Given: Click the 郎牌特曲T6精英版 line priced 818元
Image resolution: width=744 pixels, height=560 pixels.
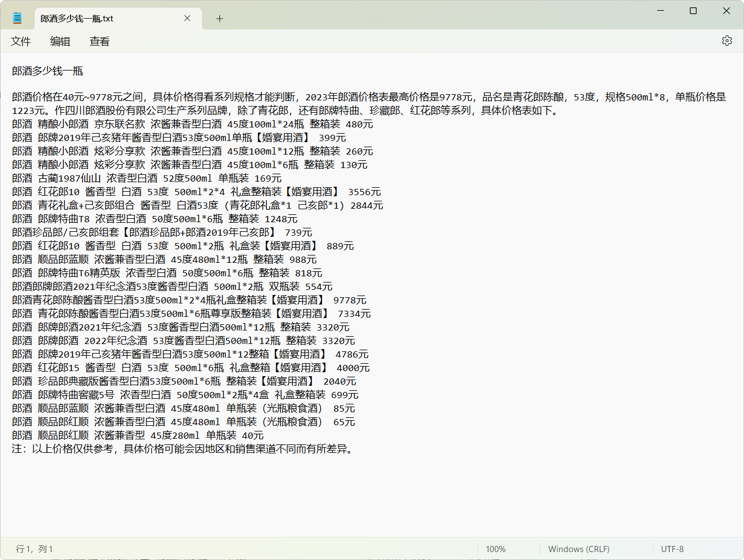Looking at the screenshot, I should 167,273.
